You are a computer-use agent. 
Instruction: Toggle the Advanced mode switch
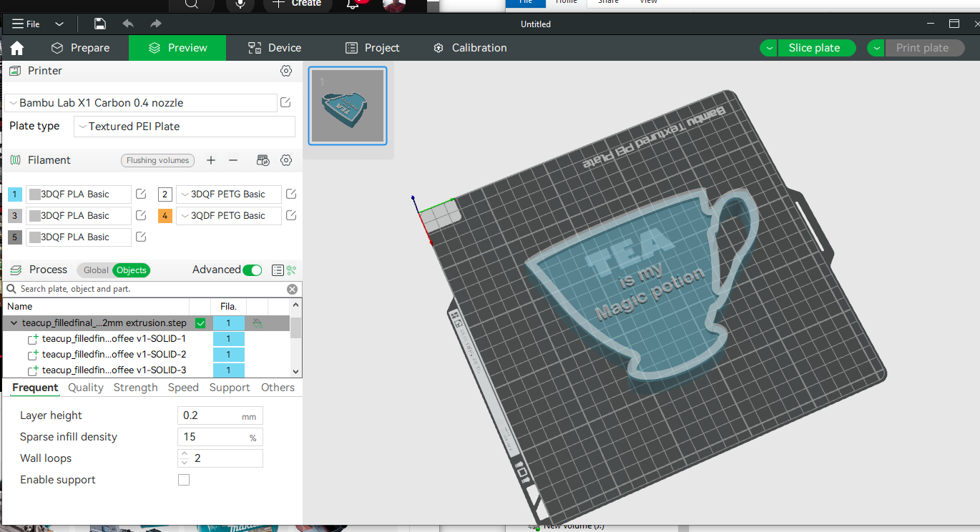252,270
